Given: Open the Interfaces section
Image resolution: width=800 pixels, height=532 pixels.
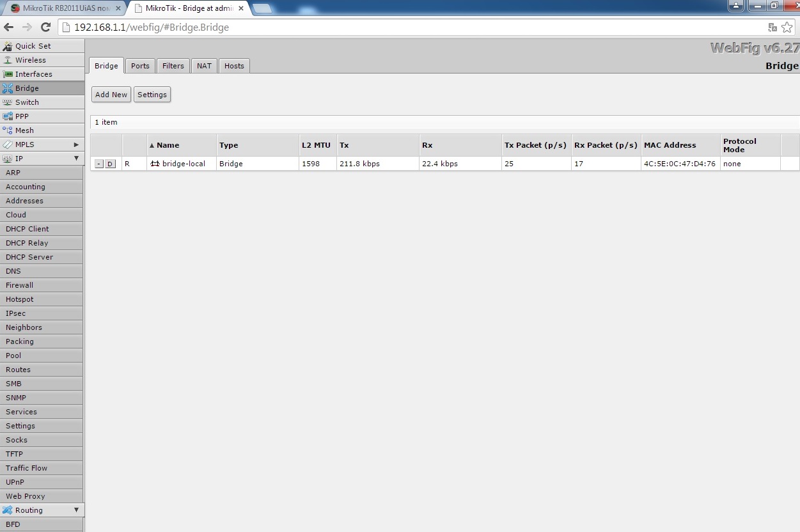Looking at the screenshot, I should pyautogui.click(x=42, y=74).
